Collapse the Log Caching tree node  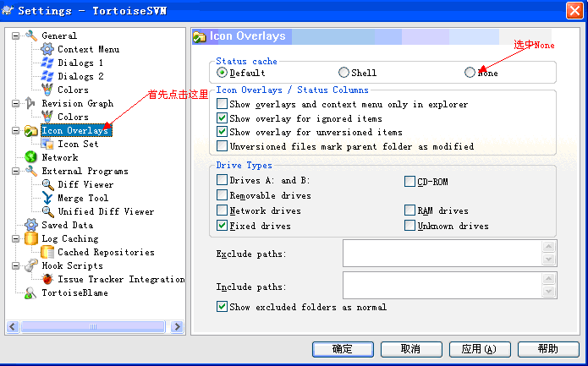tap(16, 238)
